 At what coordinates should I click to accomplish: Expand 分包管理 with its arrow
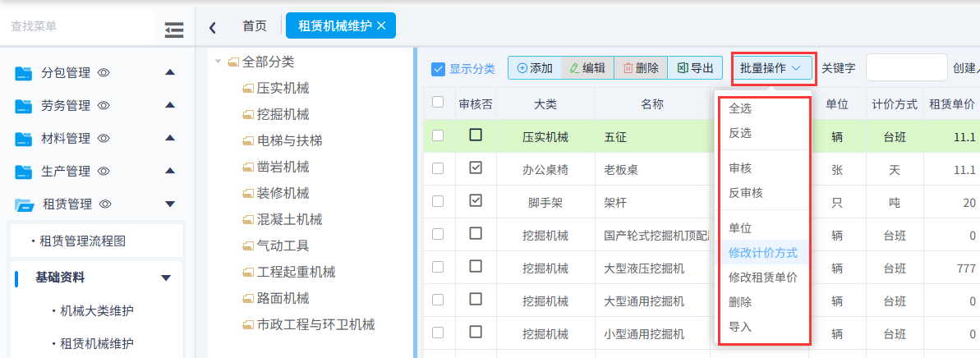[169, 72]
